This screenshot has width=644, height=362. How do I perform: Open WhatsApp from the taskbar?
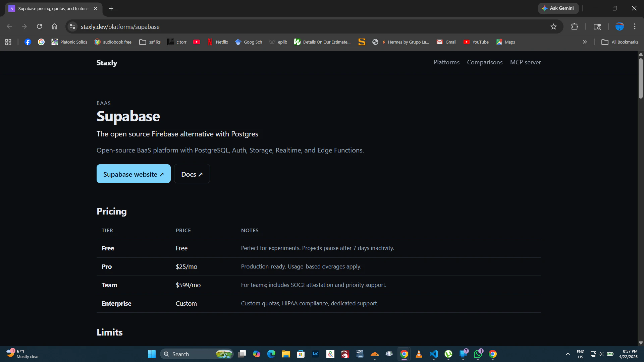click(x=478, y=354)
